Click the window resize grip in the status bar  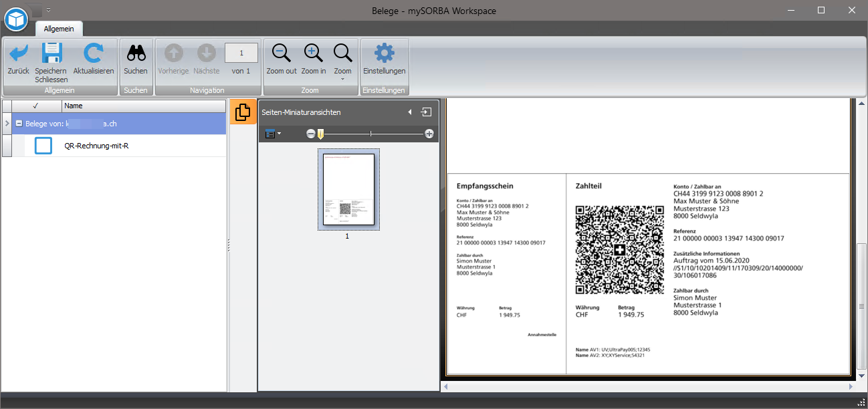coord(861,402)
